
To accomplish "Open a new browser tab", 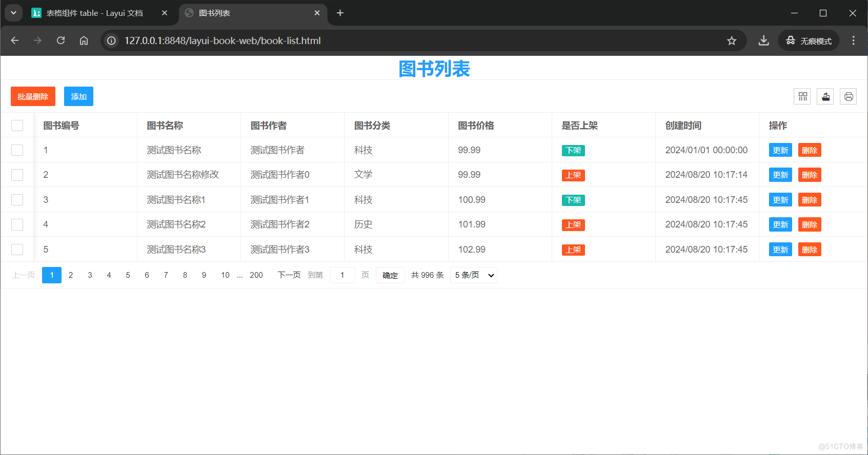I will click(x=340, y=13).
